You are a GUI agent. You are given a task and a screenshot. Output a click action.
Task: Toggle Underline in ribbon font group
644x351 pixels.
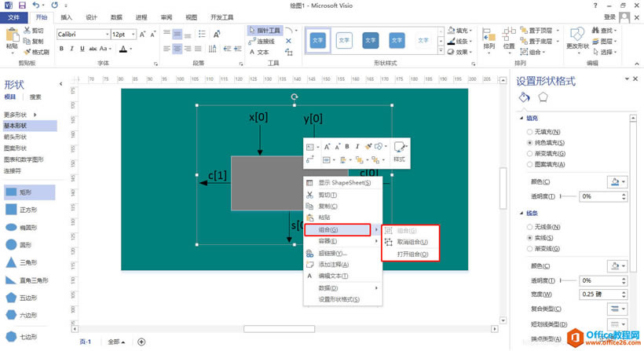coord(82,49)
